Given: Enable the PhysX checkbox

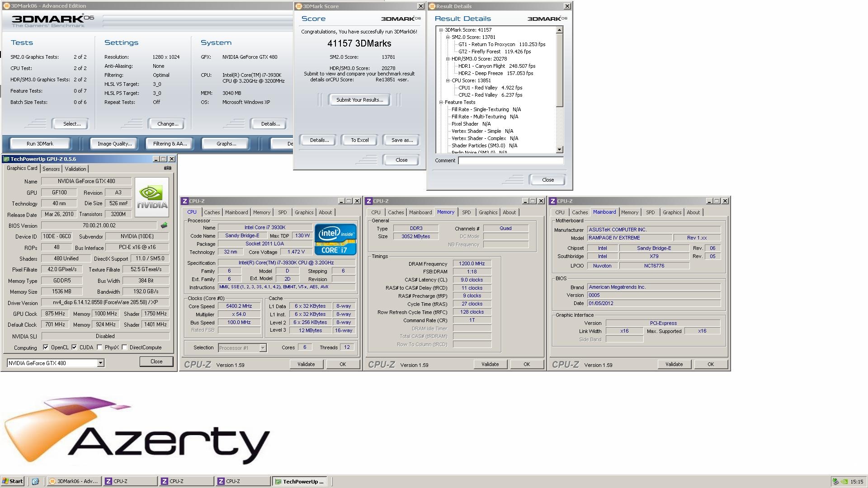Looking at the screenshot, I should pos(99,347).
